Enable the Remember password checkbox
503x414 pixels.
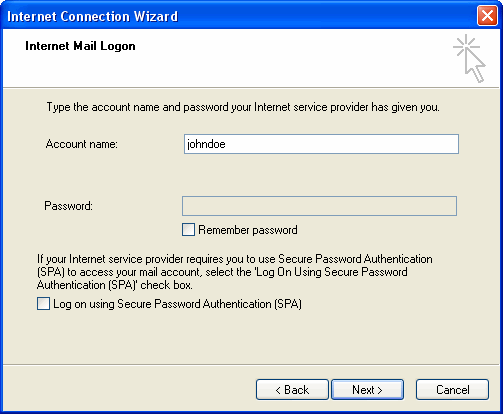click(188, 230)
